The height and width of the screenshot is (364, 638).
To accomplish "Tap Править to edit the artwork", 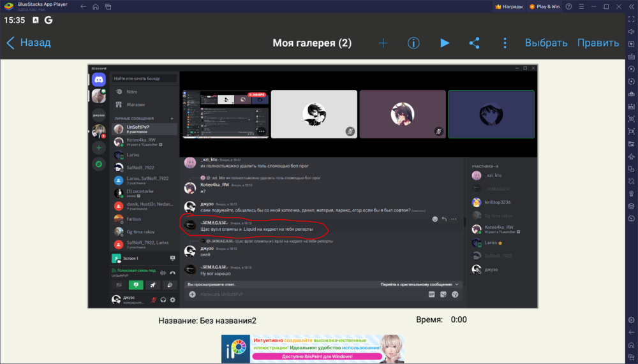I will [598, 43].
